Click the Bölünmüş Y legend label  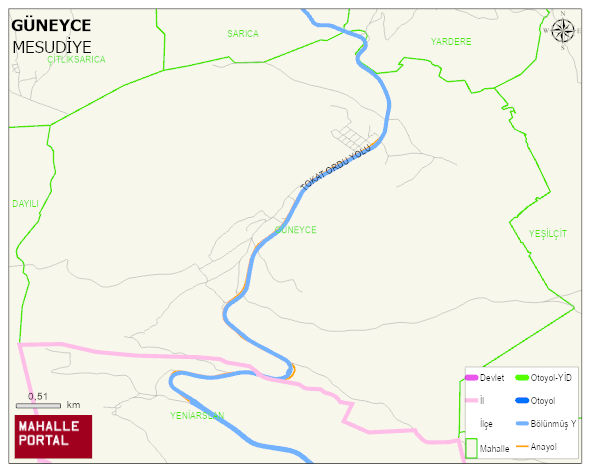[x=553, y=423]
